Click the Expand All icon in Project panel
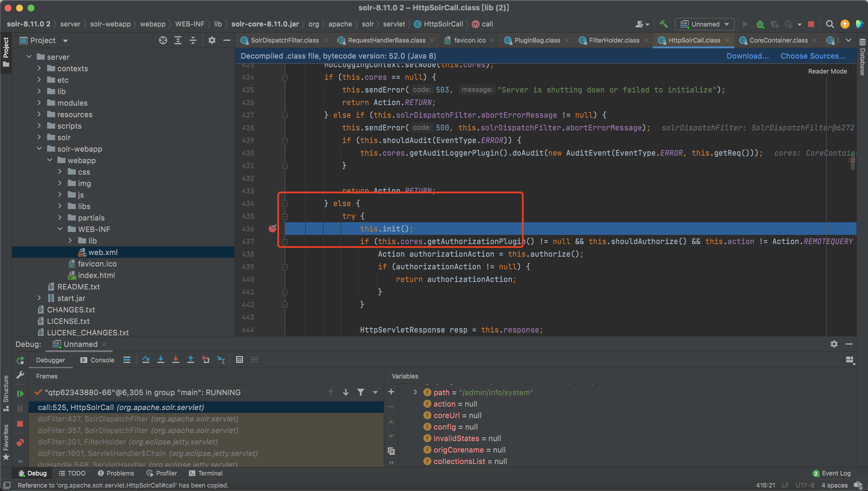 [178, 40]
